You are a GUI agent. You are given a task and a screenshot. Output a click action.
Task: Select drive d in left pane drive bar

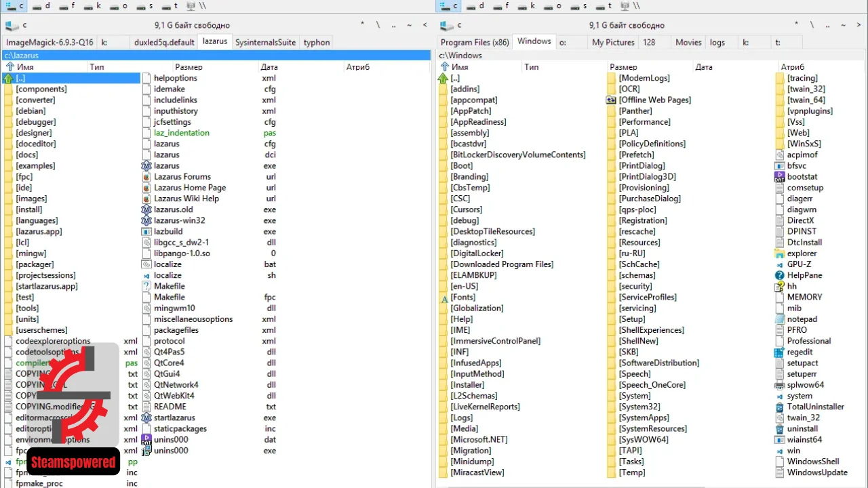click(41, 6)
